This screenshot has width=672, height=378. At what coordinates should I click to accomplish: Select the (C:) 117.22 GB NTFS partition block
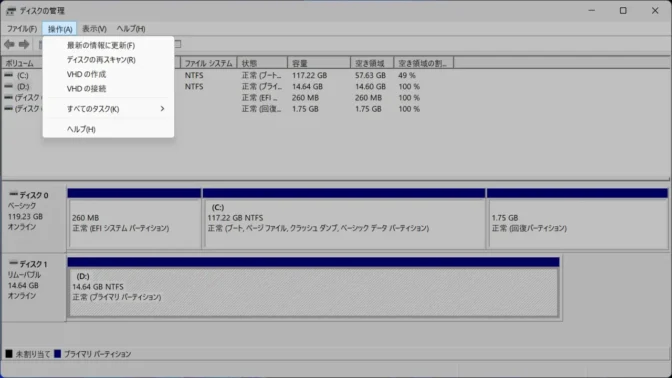point(344,219)
